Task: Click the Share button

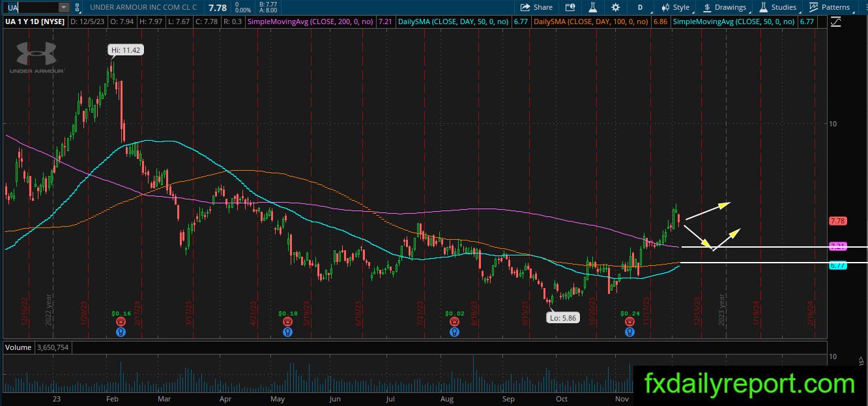Action: coord(536,7)
